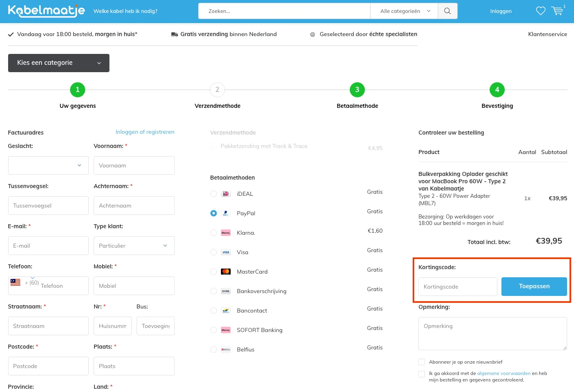The image size is (574, 392).
Task: Accept the algemene voorwaarden checkbox
Action: tap(422, 374)
